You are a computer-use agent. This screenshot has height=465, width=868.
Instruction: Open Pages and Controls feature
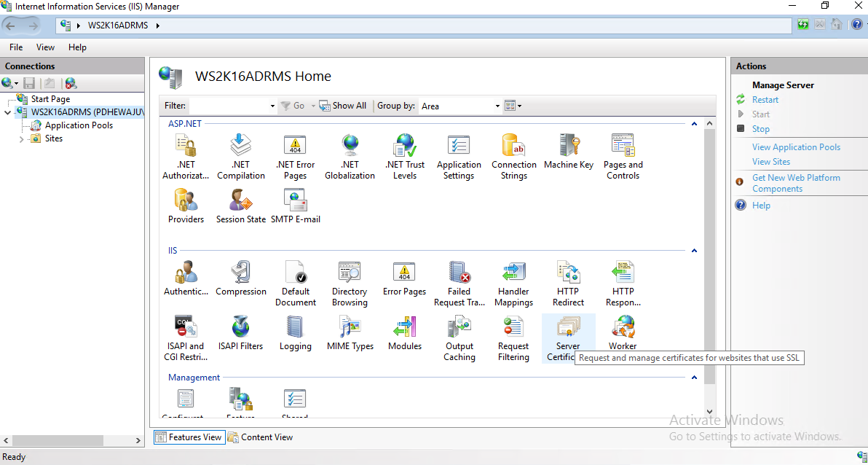[x=623, y=157]
